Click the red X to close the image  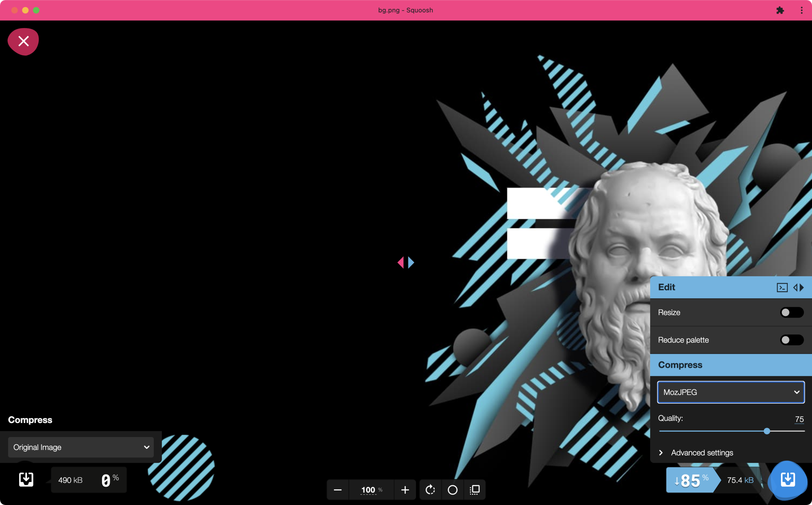pos(23,42)
